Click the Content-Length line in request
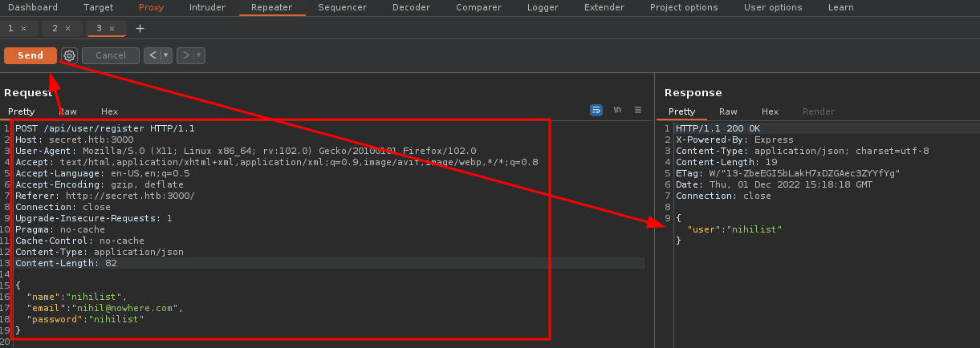 [66, 263]
